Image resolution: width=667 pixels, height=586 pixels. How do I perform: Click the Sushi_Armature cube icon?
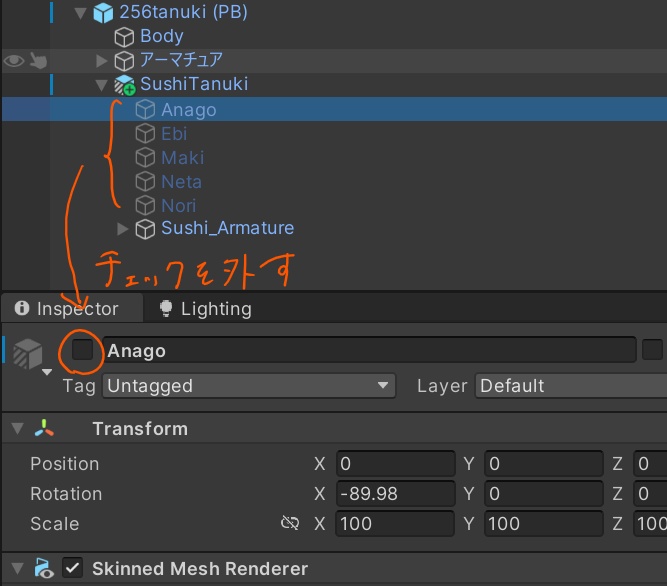146,229
